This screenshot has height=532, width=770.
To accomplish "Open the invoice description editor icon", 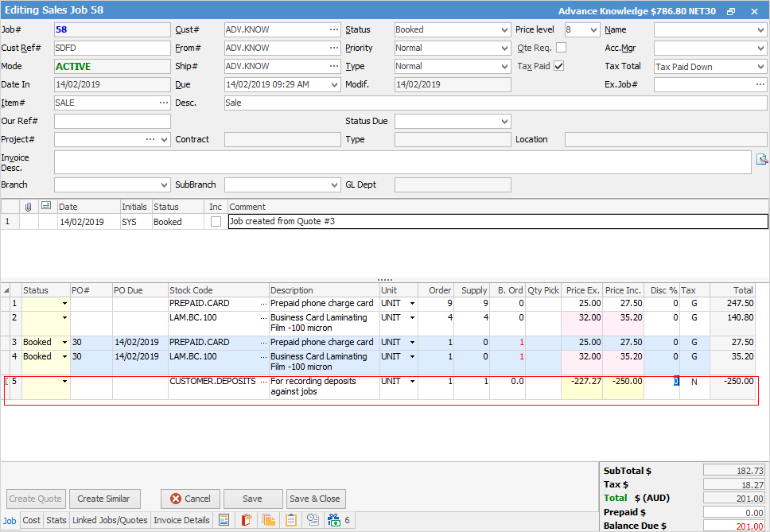I will (x=761, y=159).
